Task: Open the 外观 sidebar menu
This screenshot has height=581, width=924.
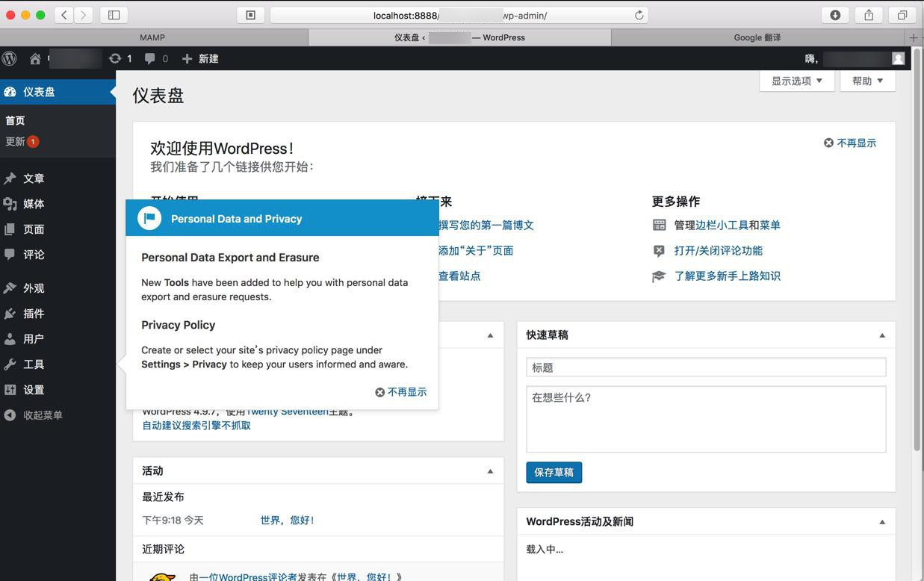Action: [58, 288]
